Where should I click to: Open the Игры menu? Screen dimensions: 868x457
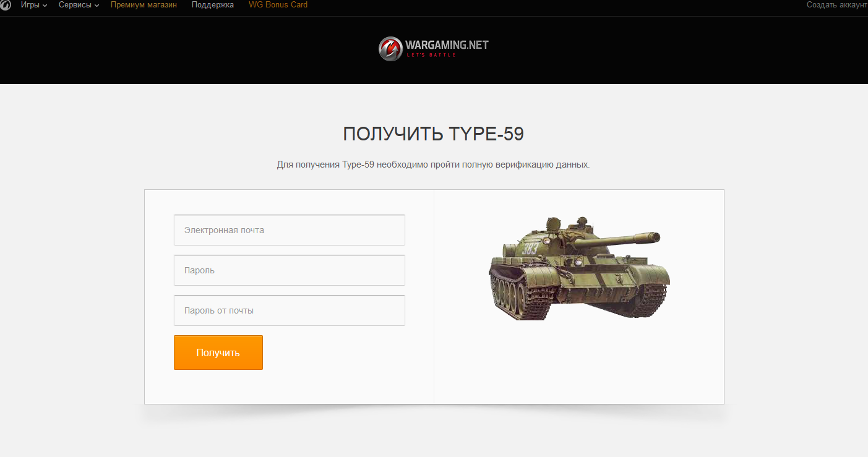coord(30,5)
